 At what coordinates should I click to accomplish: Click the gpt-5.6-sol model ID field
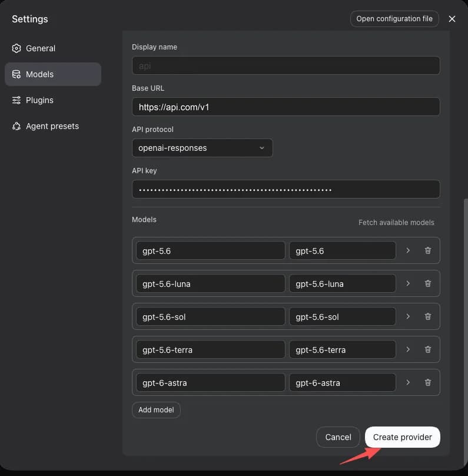click(x=211, y=316)
